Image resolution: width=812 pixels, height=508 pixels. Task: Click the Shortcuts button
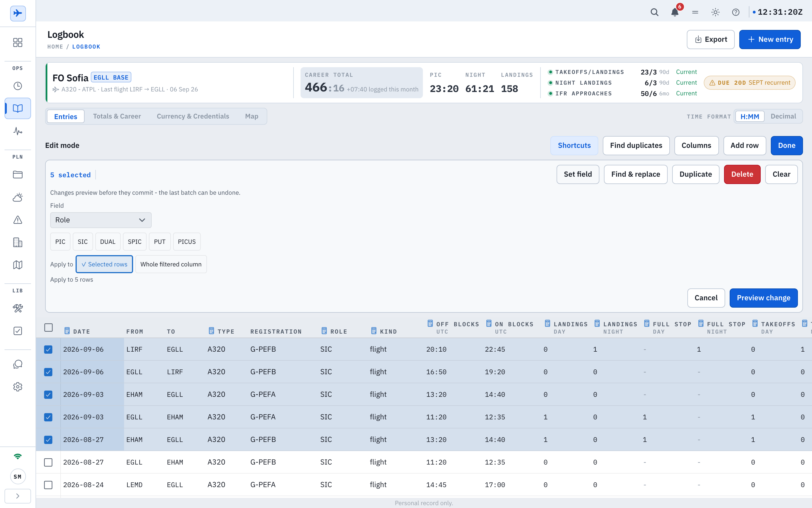(x=574, y=145)
